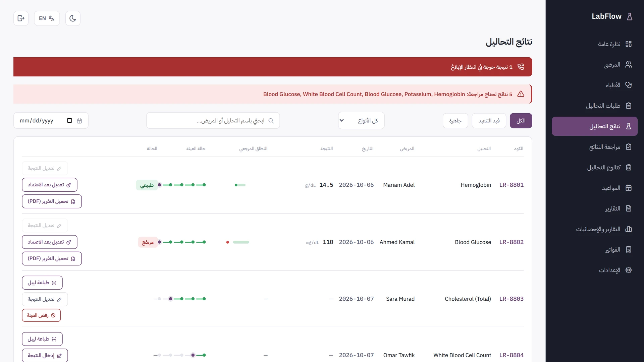This screenshot has height=362, width=644.
Task: Open مراجعة النتائج review page
Action: tap(595, 147)
